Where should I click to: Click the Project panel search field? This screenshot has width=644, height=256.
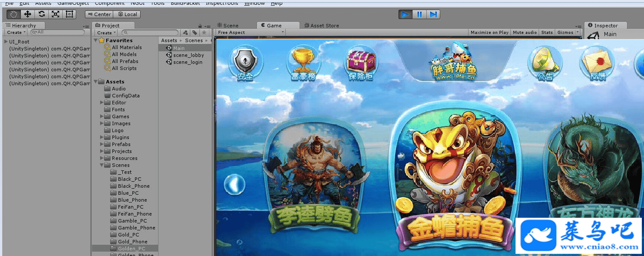(x=150, y=33)
